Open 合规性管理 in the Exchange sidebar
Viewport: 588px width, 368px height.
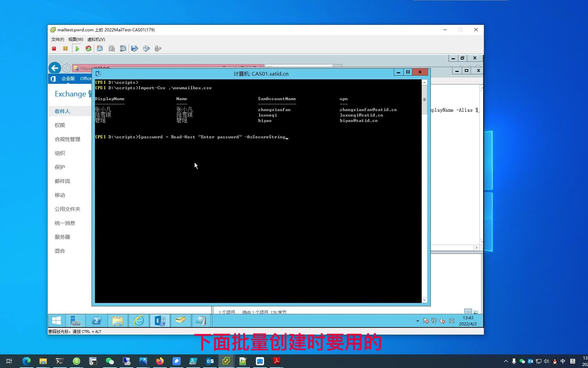click(x=68, y=139)
